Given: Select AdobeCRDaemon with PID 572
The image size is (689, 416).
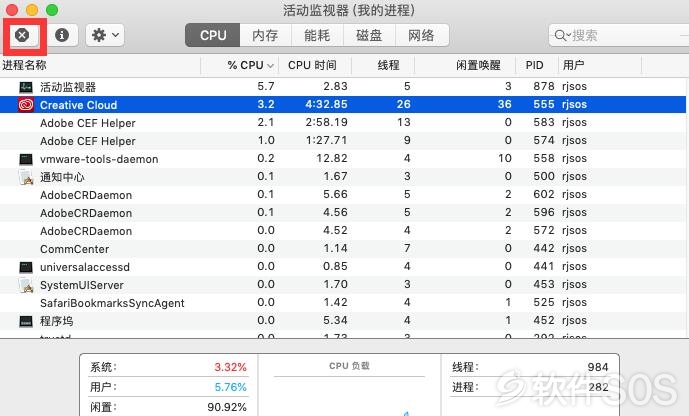Looking at the screenshot, I should coord(86,231).
